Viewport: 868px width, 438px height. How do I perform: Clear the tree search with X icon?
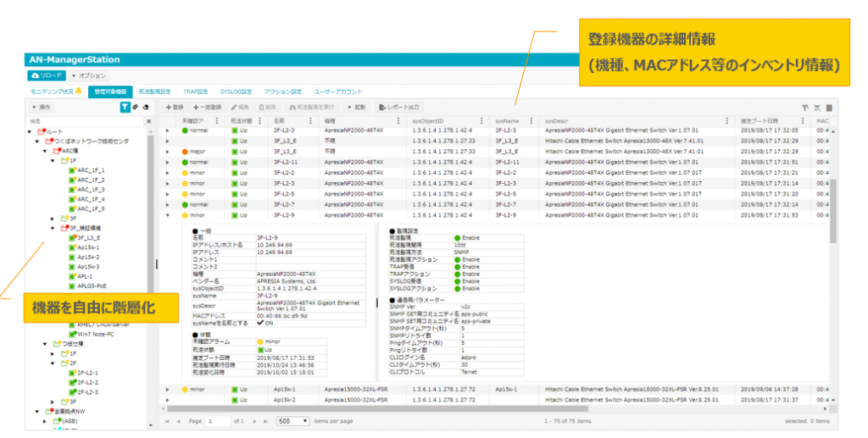click(148, 121)
